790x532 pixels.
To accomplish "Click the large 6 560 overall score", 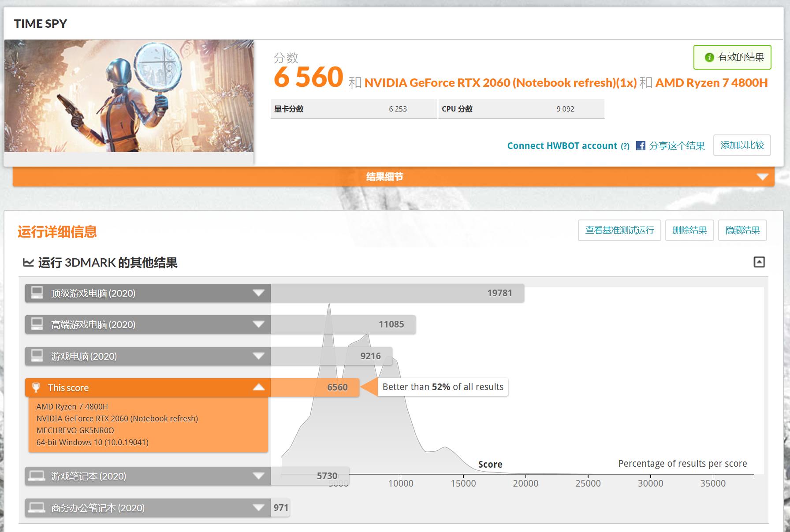I will (308, 77).
